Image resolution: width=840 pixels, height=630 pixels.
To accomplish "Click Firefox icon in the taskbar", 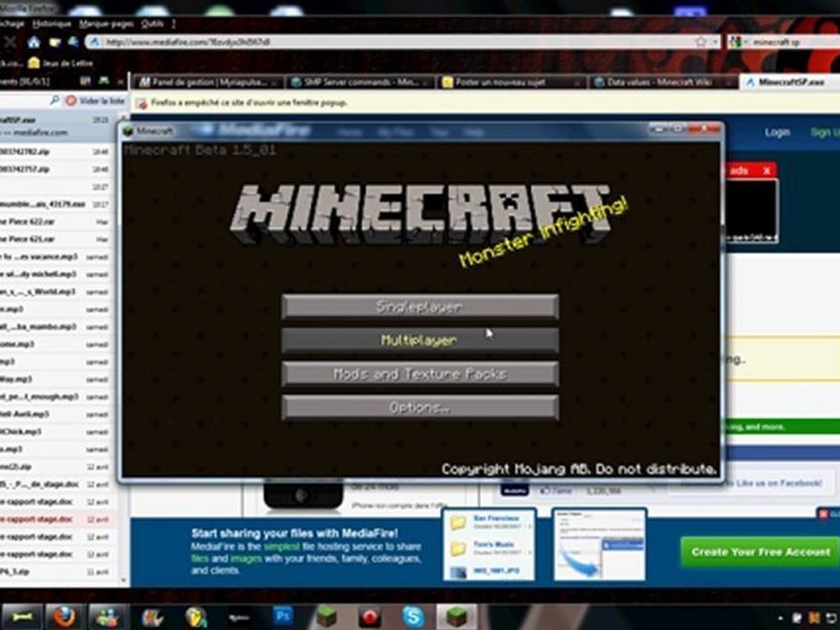I will point(63,617).
